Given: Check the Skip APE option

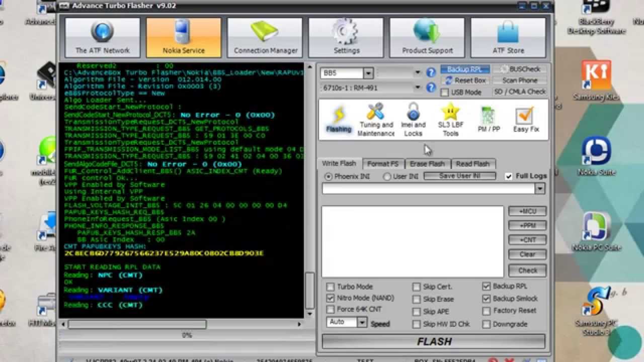Looking at the screenshot, I should pyautogui.click(x=416, y=312).
